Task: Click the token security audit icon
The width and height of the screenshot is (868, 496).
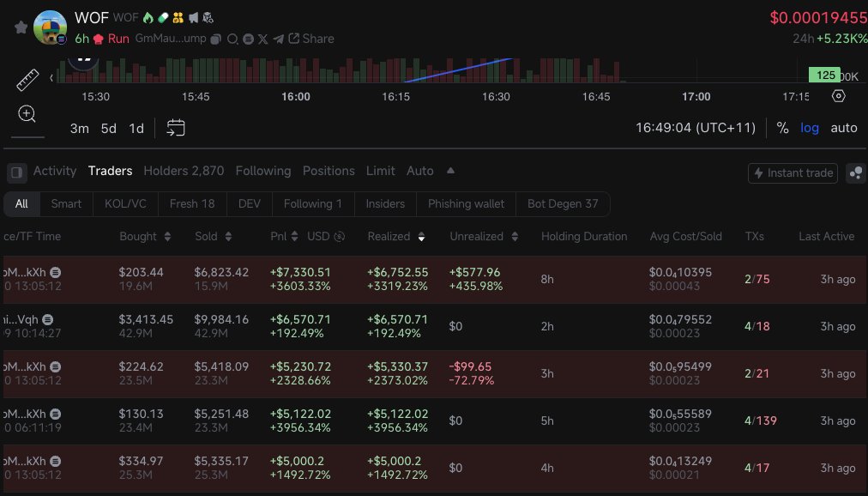Action: (208, 18)
